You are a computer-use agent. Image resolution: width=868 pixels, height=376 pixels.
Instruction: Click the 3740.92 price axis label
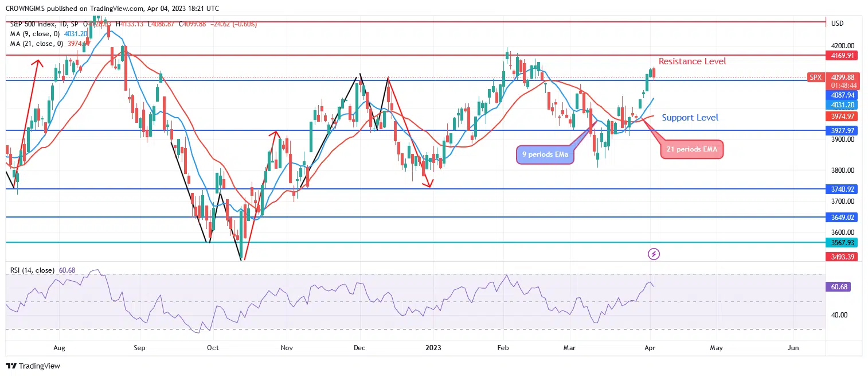[x=842, y=189]
